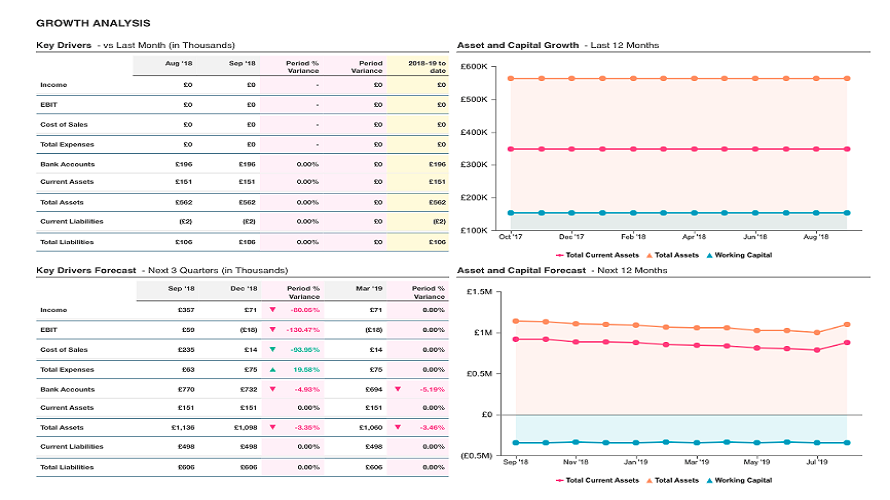Click the first blue Working Capital point in top chart
Viewport: 890px width, 500px height.
click(x=511, y=213)
